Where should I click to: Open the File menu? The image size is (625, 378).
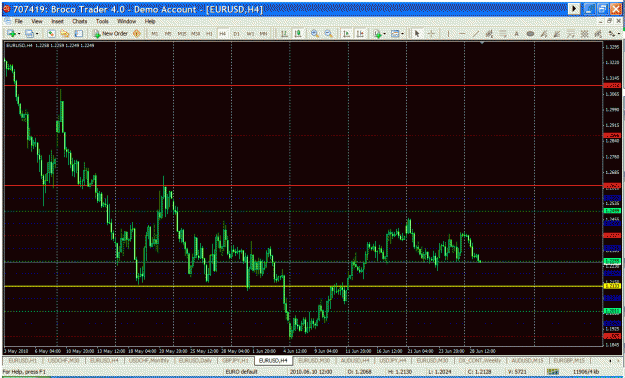coord(19,21)
